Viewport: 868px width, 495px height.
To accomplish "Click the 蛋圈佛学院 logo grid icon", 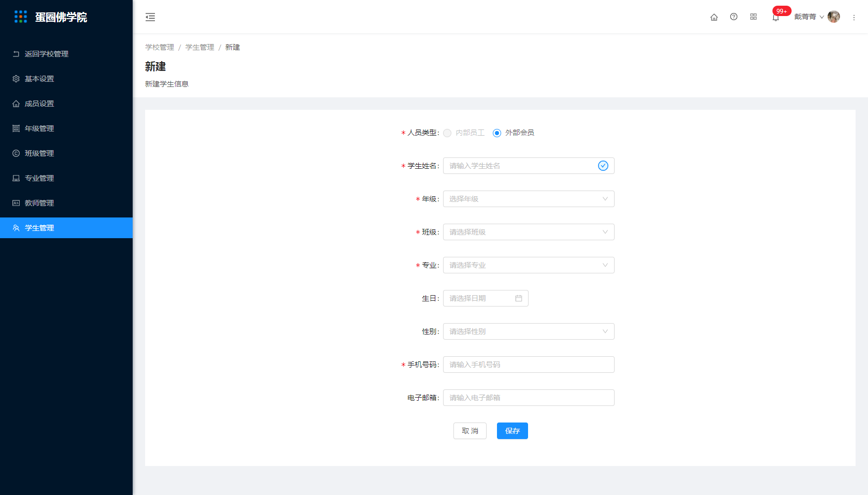I will click(21, 17).
